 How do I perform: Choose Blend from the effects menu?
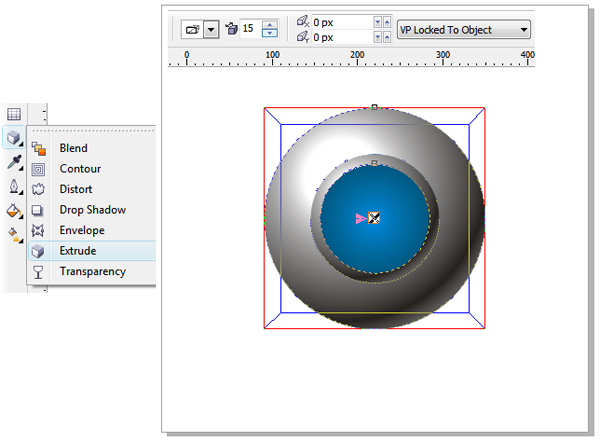click(x=73, y=148)
